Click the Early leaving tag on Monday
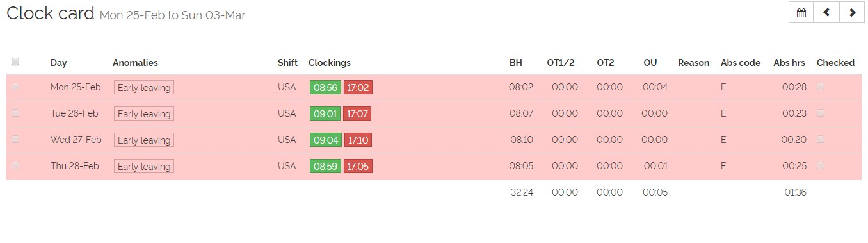The width and height of the screenshot is (868, 243). (x=144, y=88)
